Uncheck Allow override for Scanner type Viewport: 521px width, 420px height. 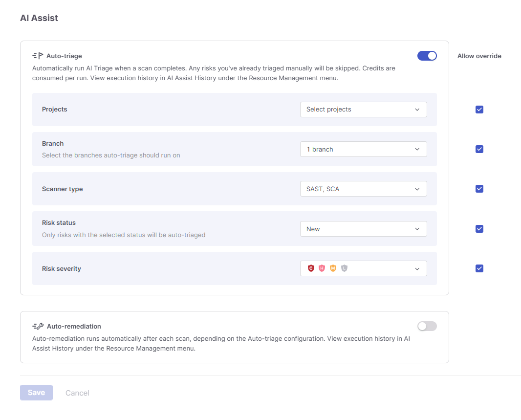tap(479, 189)
